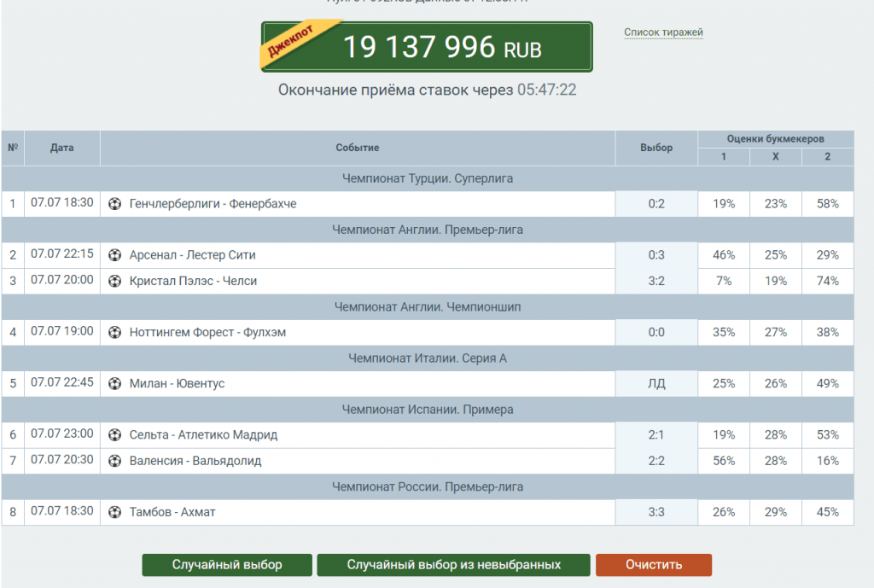This screenshot has width=874, height=588.
Task: Click Случайный выбор из невыбранных button
Action: point(454,565)
